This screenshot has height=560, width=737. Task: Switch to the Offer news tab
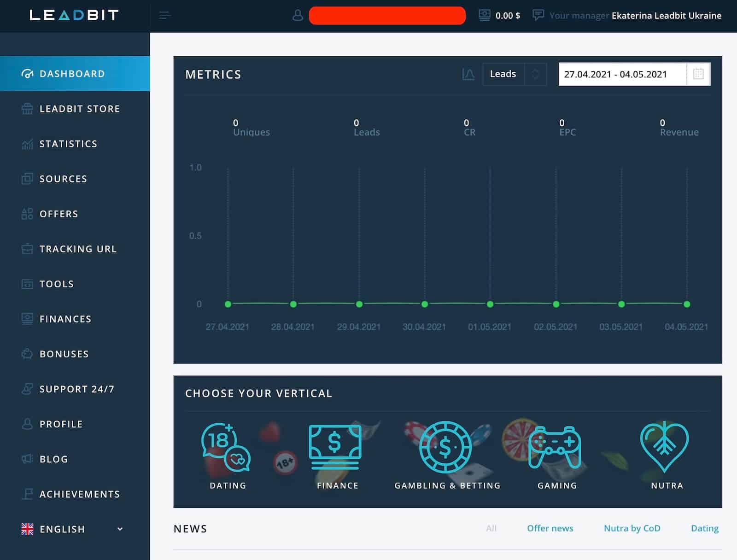point(550,528)
